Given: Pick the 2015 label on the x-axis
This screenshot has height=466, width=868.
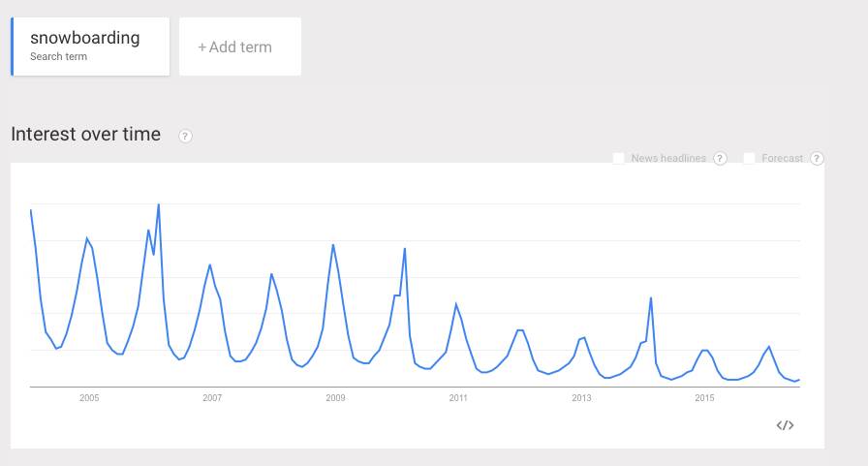Looking at the screenshot, I should tap(704, 398).
